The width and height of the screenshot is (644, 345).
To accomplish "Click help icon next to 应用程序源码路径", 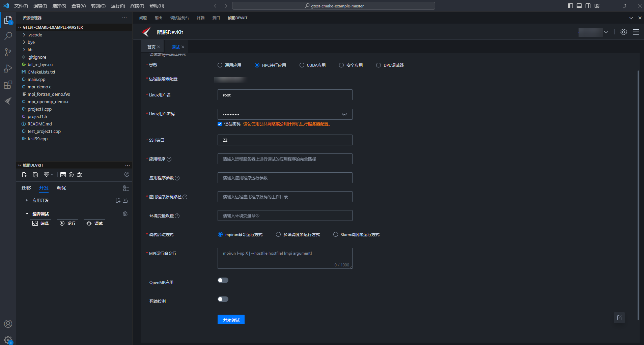I will coord(185,197).
